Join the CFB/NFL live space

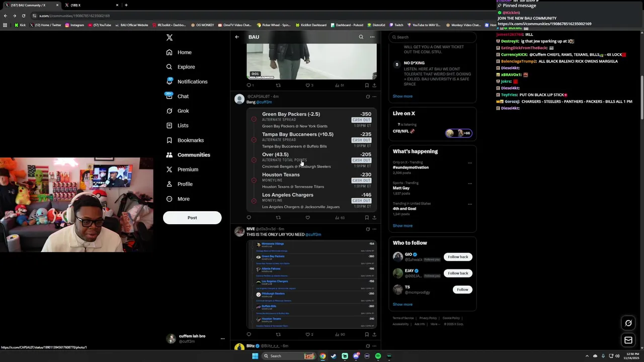pyautogui.click(x=433, y=132)
